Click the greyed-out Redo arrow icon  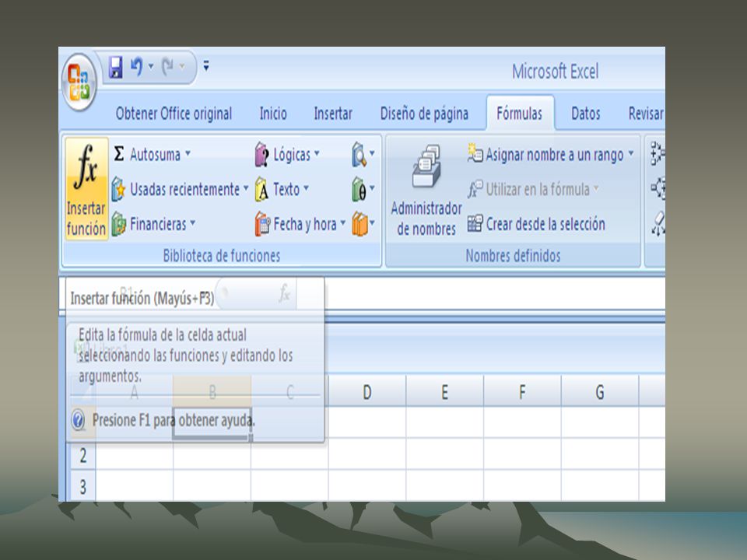[x=167, y=67]
